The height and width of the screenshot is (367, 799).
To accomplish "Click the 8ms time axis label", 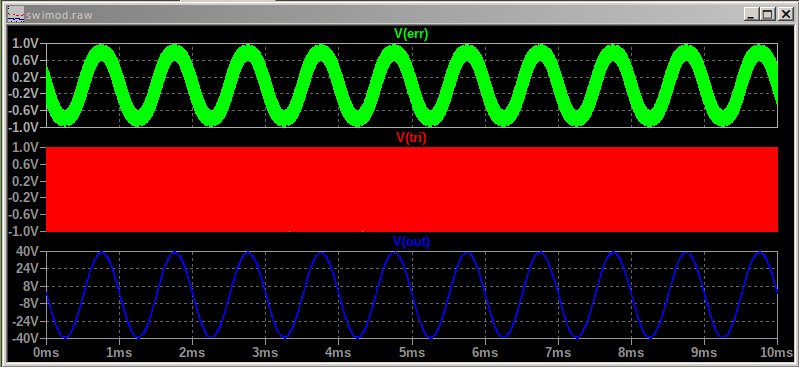I will tap(631, 353).
